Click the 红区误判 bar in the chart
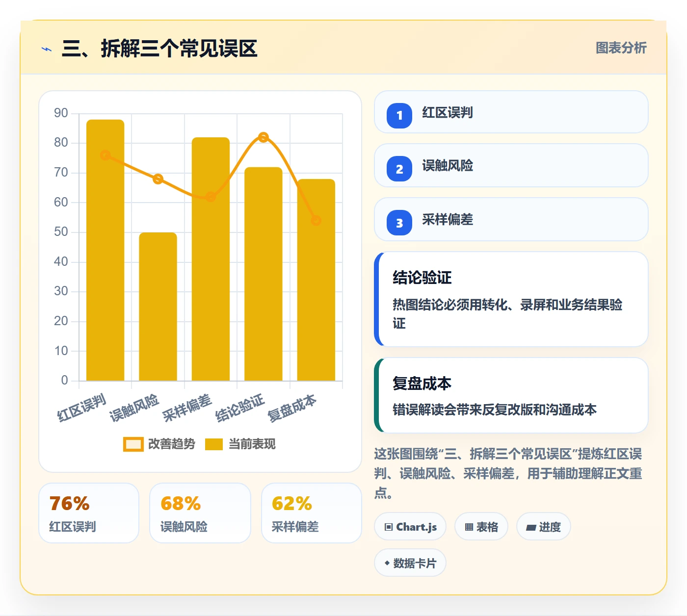This screenshot has width=687, height=616. [x=106, y=250]
